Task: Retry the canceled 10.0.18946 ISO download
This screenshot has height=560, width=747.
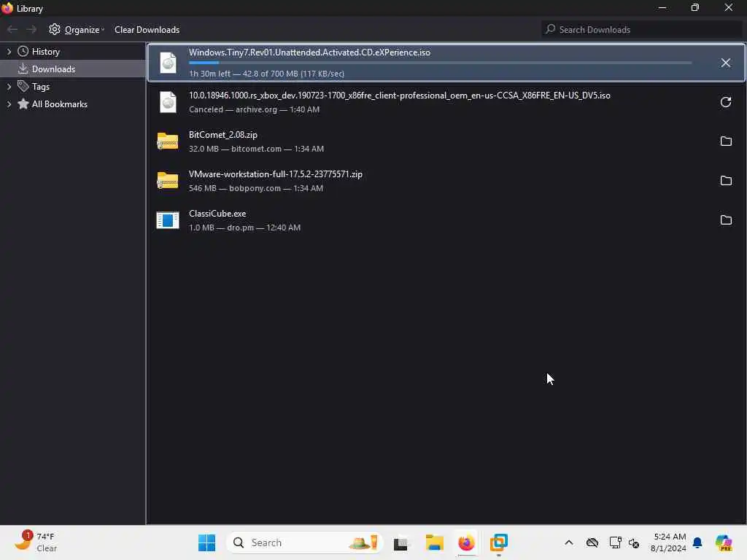Action: tap(725, 102)
